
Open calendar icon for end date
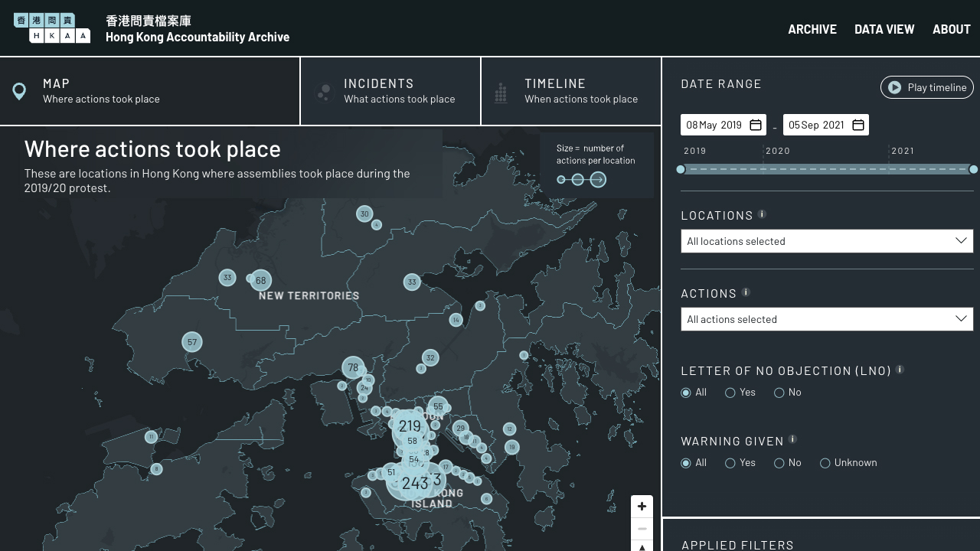(x=858, y=125)
